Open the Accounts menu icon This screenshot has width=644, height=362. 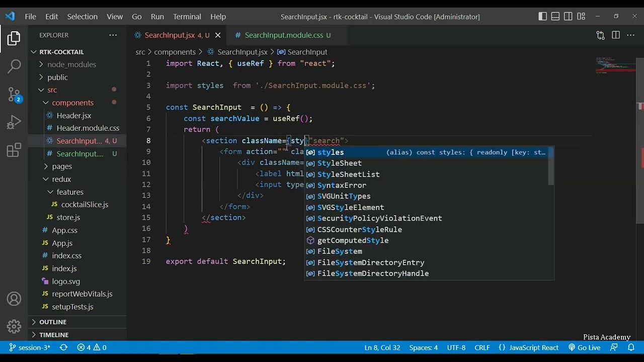tap(14, 299)
